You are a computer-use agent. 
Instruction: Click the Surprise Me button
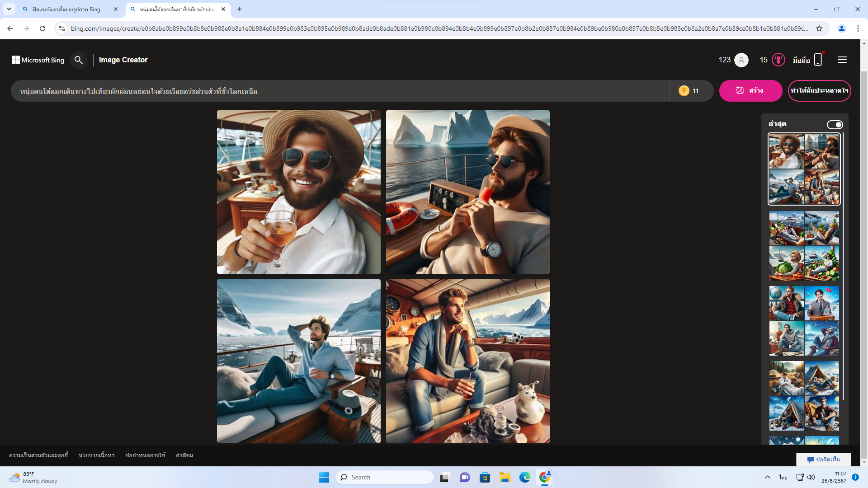click(819, 91)
